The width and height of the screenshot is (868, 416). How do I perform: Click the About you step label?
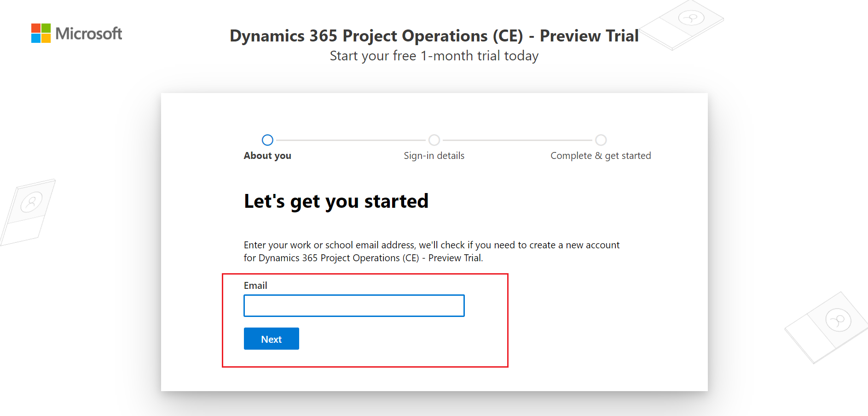[267, 156]
